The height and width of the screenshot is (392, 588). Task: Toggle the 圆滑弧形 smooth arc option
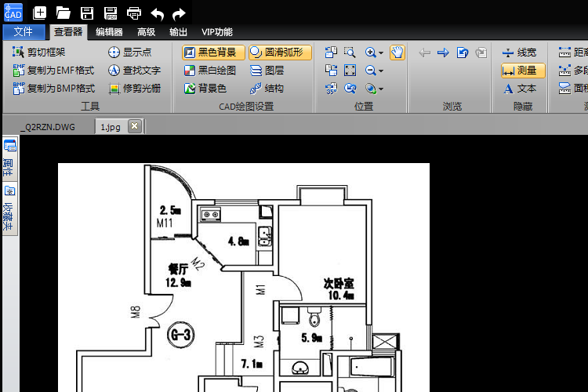(280, 53)
